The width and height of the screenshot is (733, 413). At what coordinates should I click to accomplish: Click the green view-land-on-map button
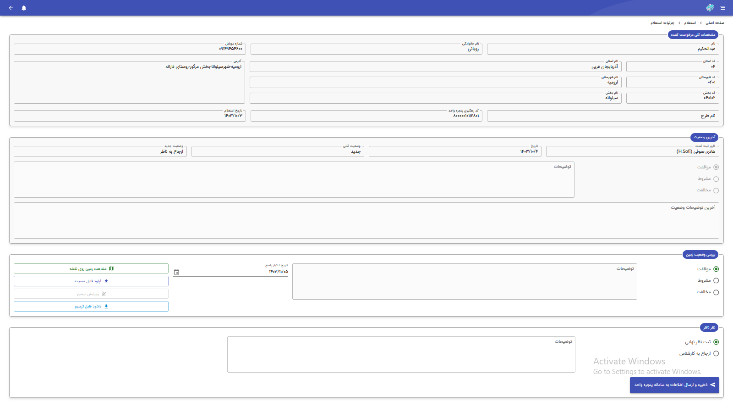pyautogui.click(x=91, y=269)
